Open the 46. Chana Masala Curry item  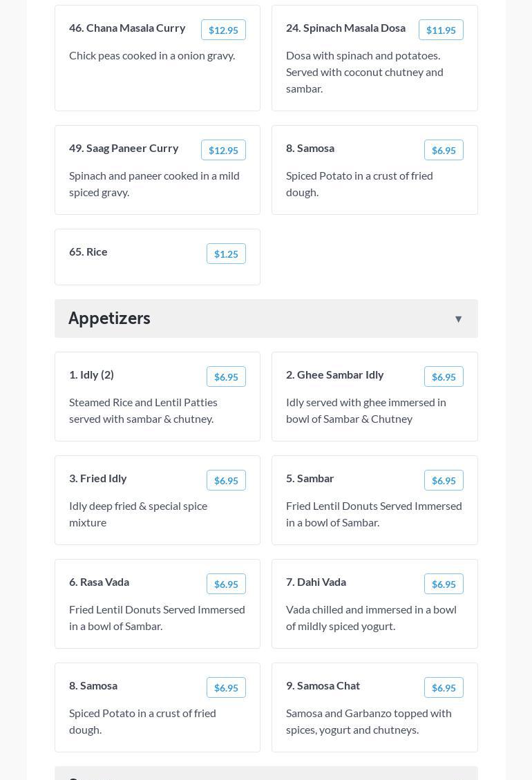(x=127, y=28)
